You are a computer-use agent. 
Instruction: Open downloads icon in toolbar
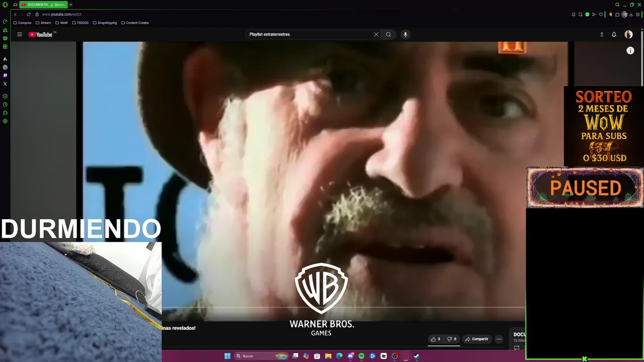(631, 14)
